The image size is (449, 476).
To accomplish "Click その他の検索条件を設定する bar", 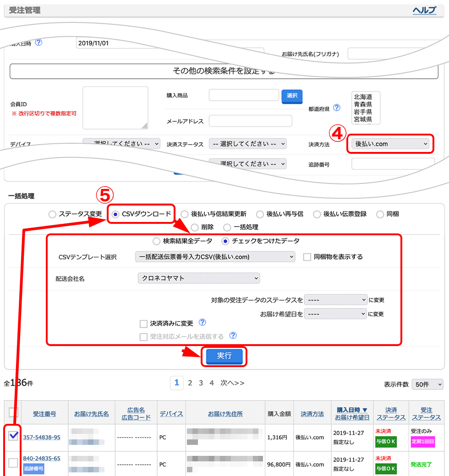I will [224, 71].
